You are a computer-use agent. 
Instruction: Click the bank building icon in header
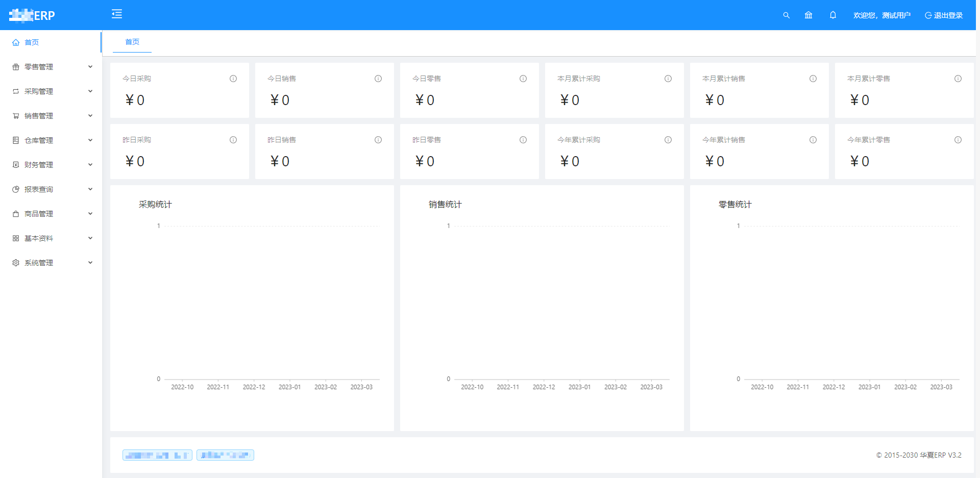(808, 15)
